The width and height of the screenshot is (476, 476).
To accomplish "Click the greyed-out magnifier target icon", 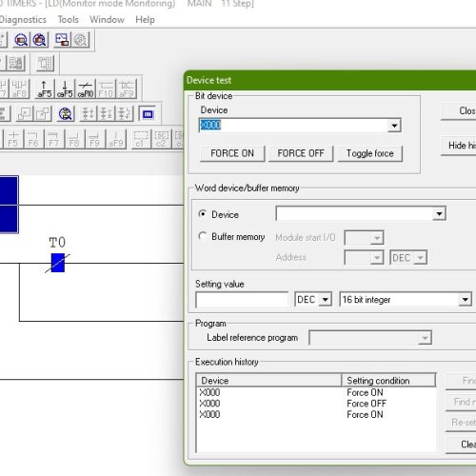I will pyautogui.click(x=81, y=40).
